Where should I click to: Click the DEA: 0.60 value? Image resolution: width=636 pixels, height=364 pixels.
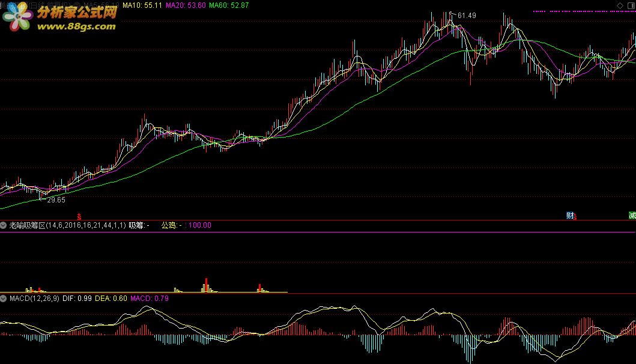point(111,299)
